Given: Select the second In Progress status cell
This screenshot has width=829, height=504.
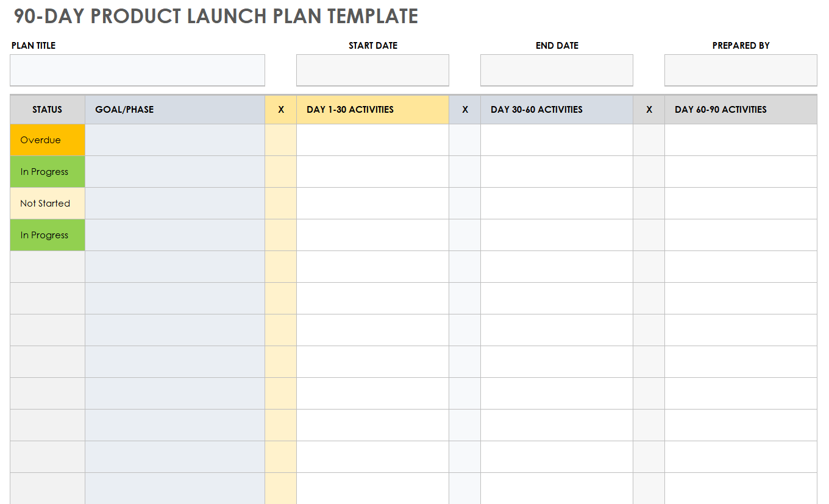Looking at the screenshot, I should coord(48,235).
